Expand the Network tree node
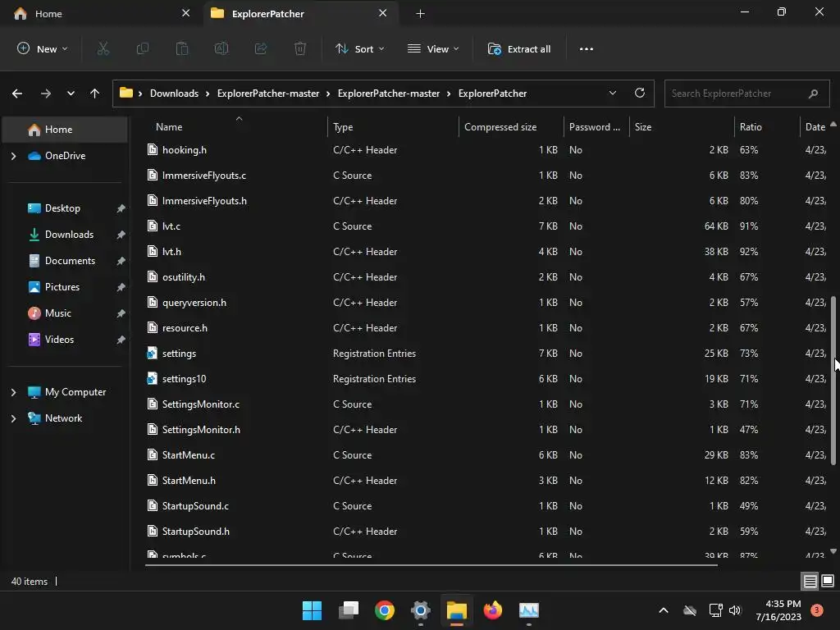The image size is (840, 630). (13, 418)
